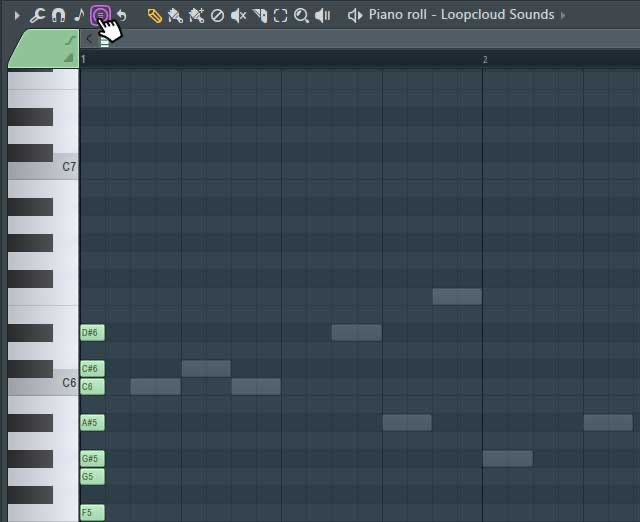Toggle the slide note switch

69,40
